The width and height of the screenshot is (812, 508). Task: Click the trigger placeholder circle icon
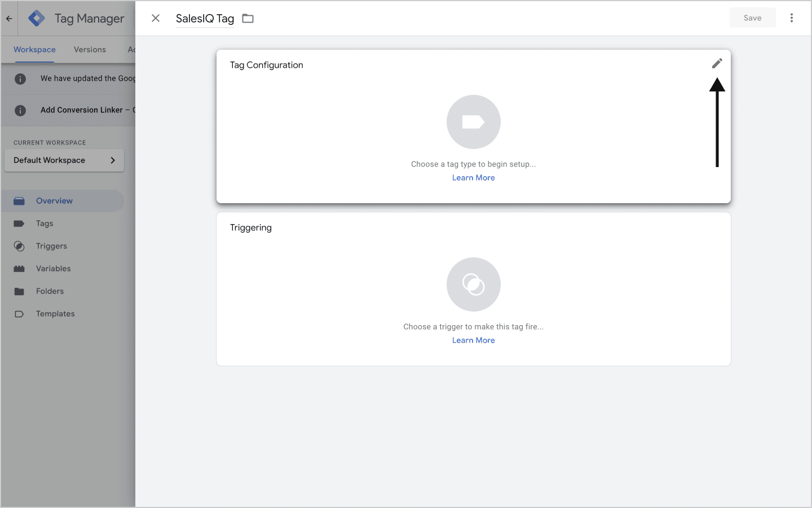[474, 284]
